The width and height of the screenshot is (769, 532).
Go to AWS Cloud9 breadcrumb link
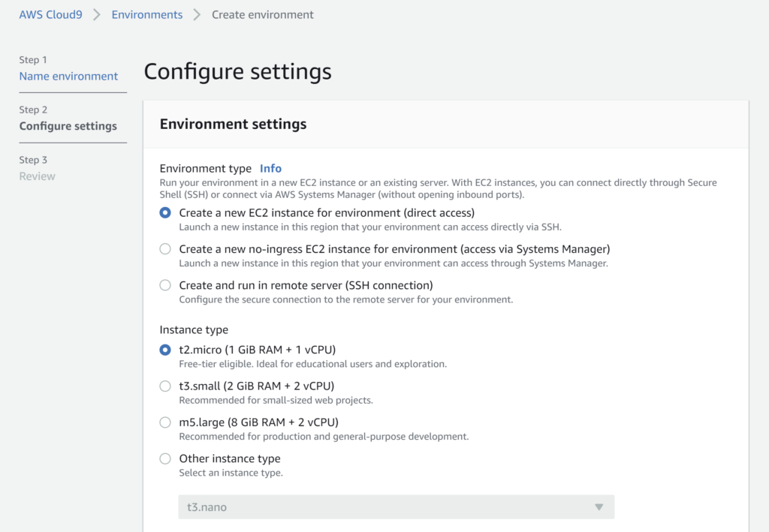click(50, 14)
